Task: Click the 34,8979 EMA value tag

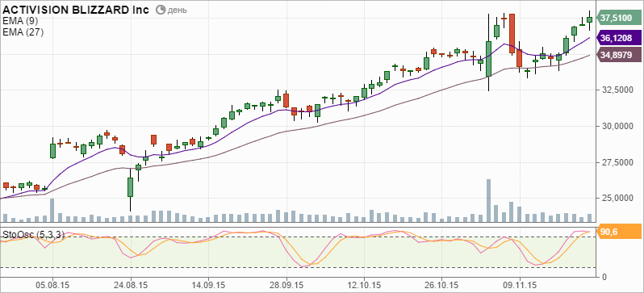Action: click(x=620, y=55)
